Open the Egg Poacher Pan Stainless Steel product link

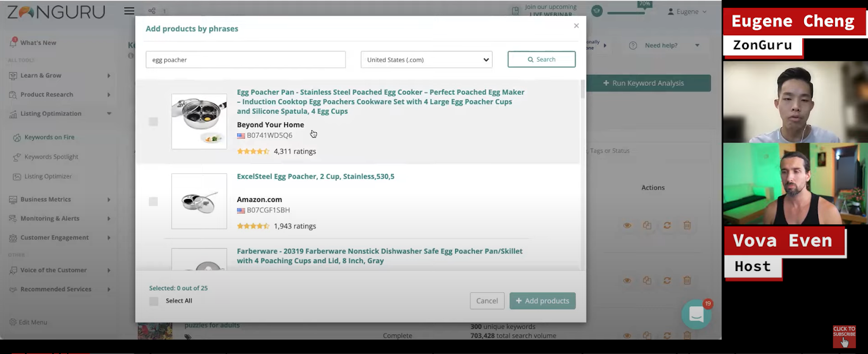coord(381,102)
